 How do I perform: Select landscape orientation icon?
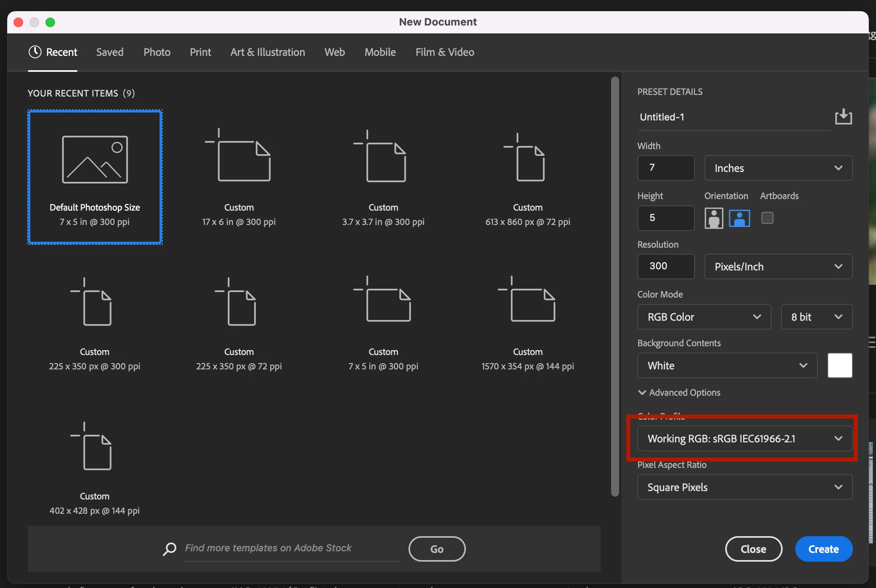pos(739,218)
